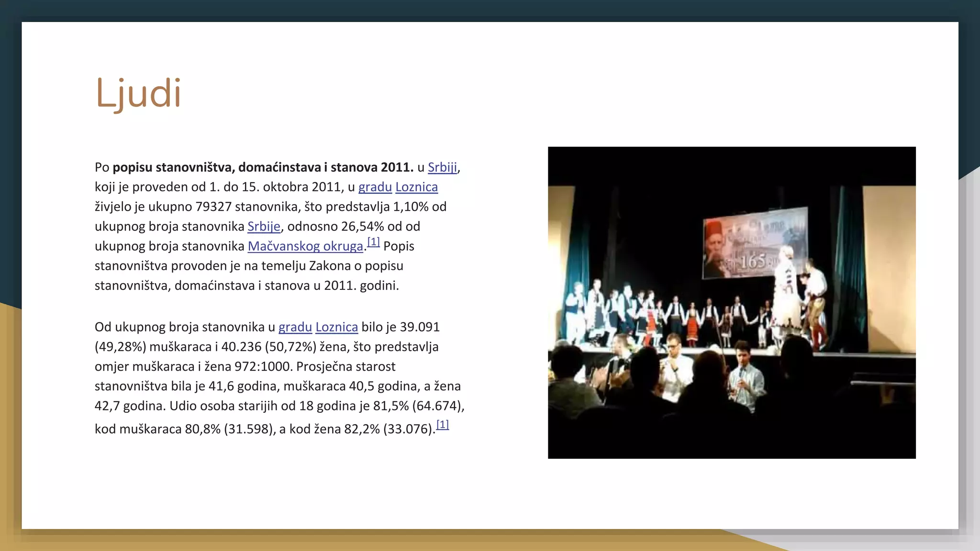Click the text 'Prosječna starost'
980x551 pixels.
tap(345, 367)
